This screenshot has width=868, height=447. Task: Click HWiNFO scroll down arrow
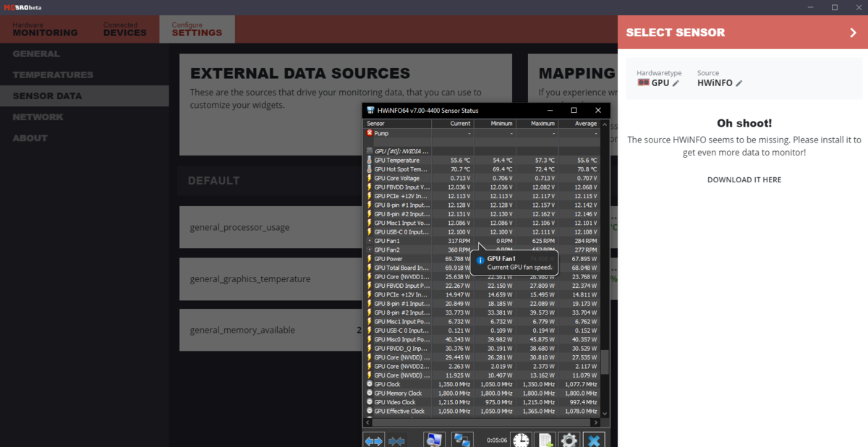[605, 414]
